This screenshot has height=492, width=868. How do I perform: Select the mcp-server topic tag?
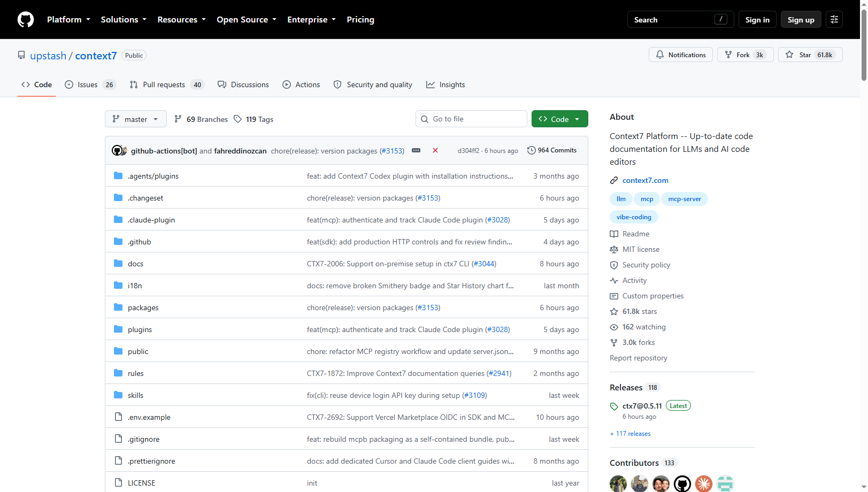coord(685,199)
